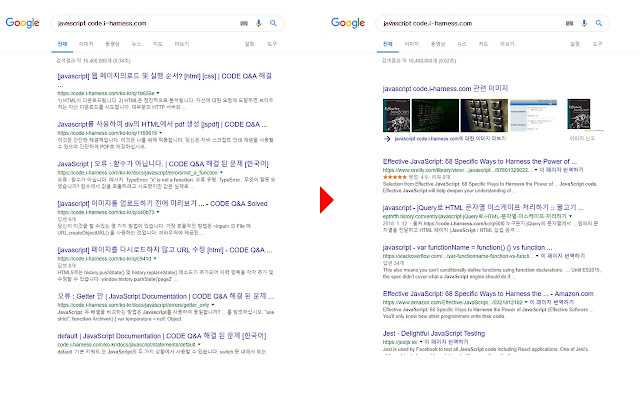The width and height of the screenshot is (640, 400).
Task: Click 이 페이지 번역하기 under the Jest result
Action: 447,342
